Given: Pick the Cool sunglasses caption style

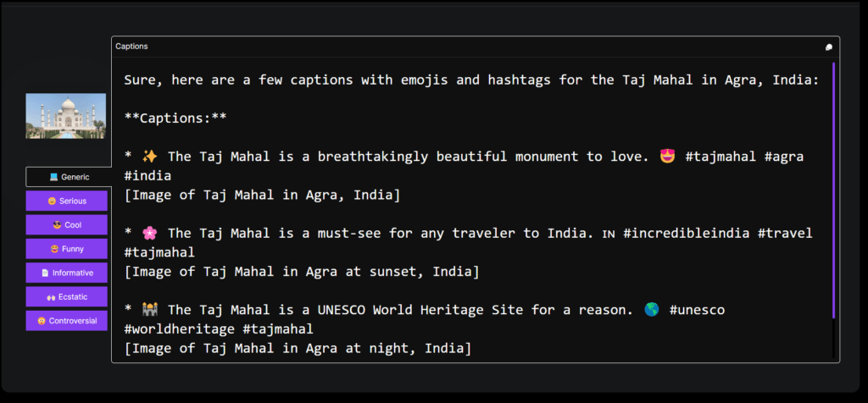Looking at the screenshot, I should click(67, 225).
